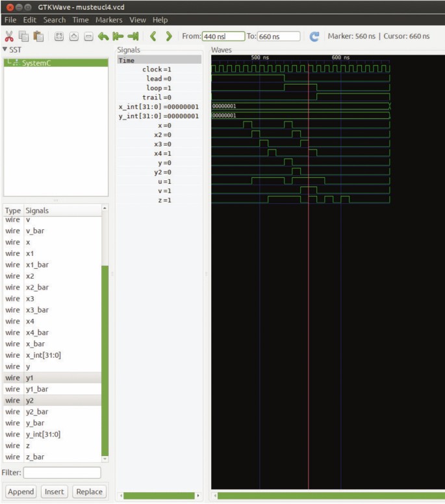The image size is (445, 504).
Task: Click the signal list scroll up arrow
Action: (x=105, y=208)
